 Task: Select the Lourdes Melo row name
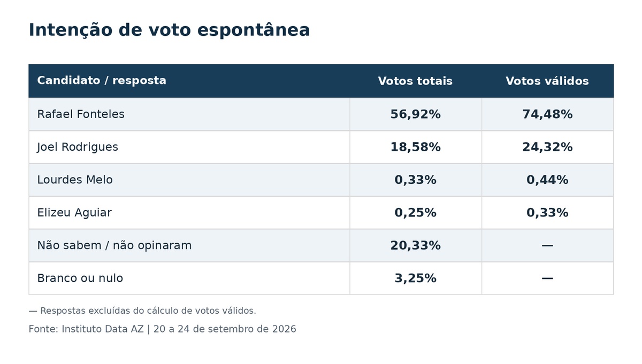pos(75,180)
